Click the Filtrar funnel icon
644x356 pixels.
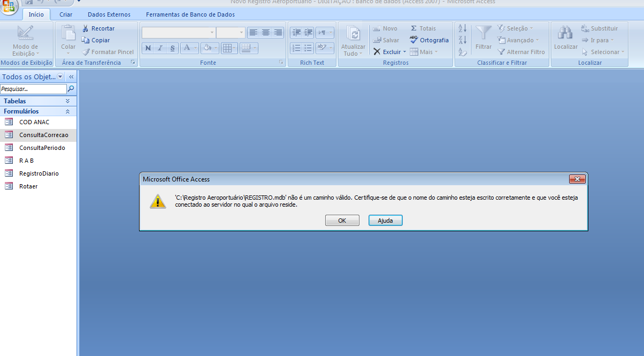(484, 33)
